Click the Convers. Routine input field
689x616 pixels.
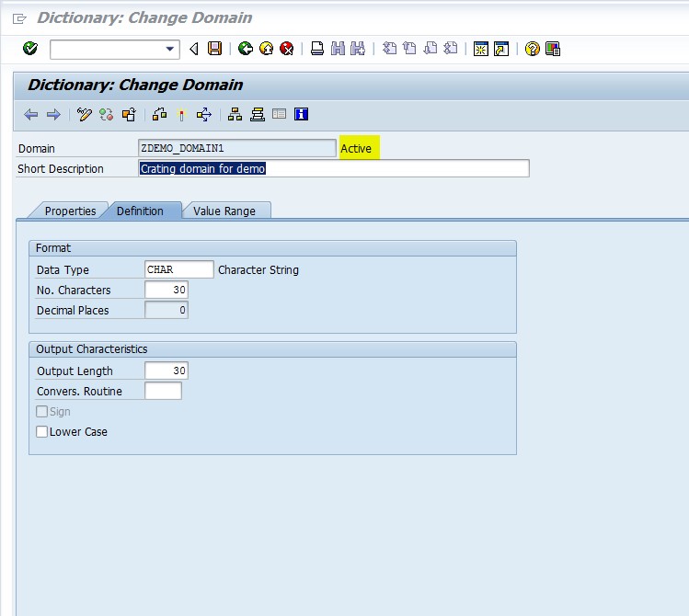pyautogui.click(x=163, y=391)
